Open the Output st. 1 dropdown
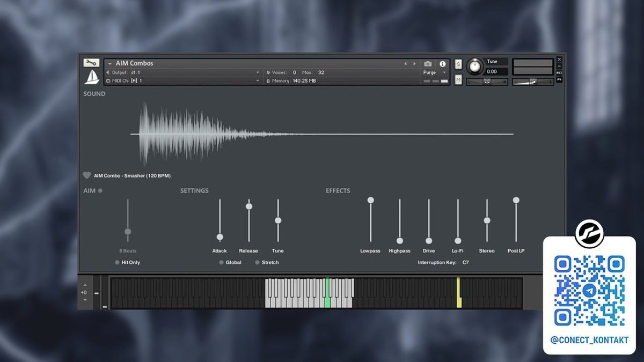The width and height of the screenshot is (644, 362). tap(258, 72)
